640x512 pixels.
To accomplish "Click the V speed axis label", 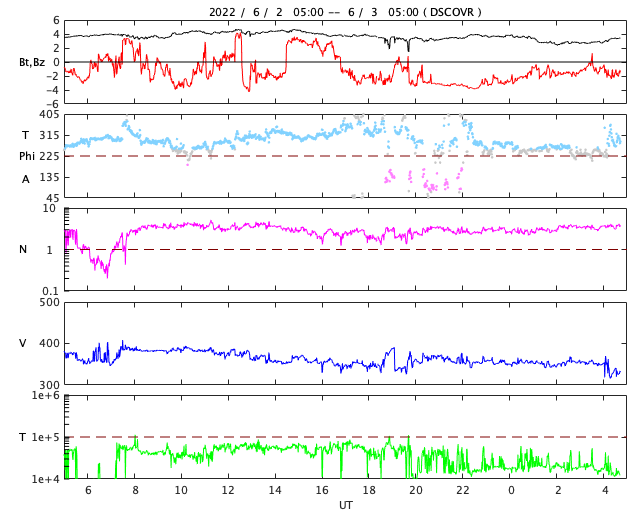I will pyautogui.click(x=23, y=343).
